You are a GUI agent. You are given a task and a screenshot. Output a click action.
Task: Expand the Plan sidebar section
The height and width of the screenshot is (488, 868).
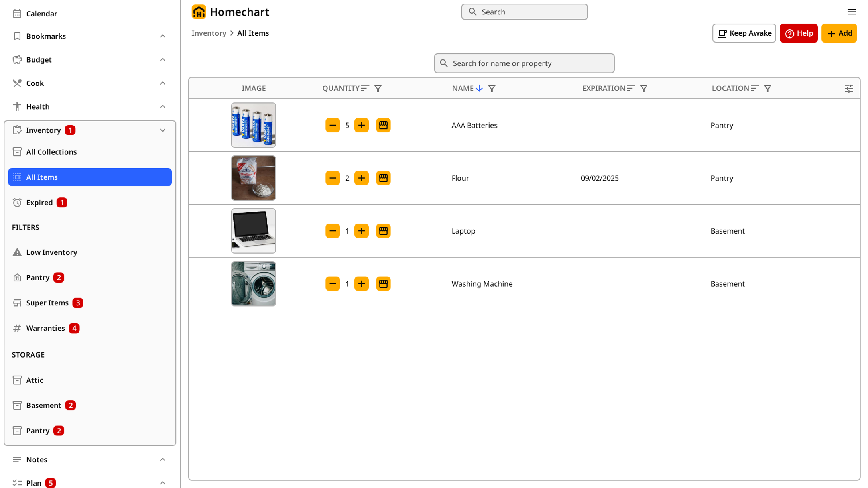coord(163,482)
